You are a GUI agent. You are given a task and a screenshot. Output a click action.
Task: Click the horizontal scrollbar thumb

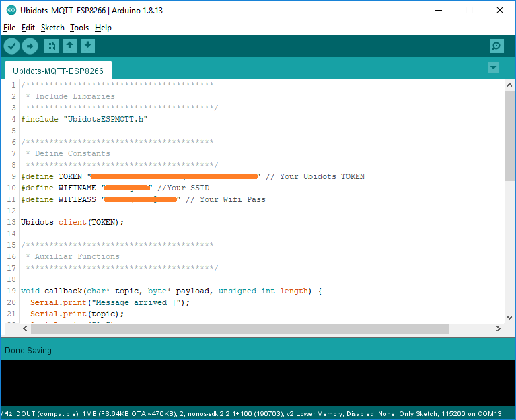click(x=240, y=328)
